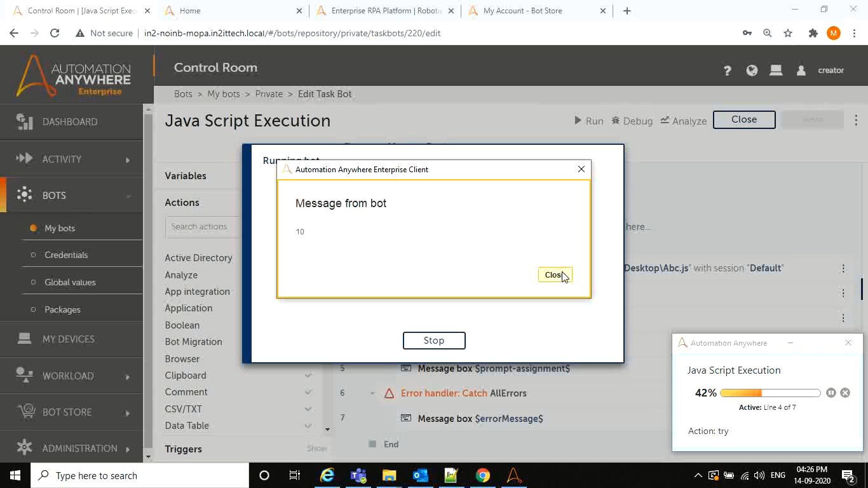
Task: Open File Explorer from the taskbar
Action: 389,475
